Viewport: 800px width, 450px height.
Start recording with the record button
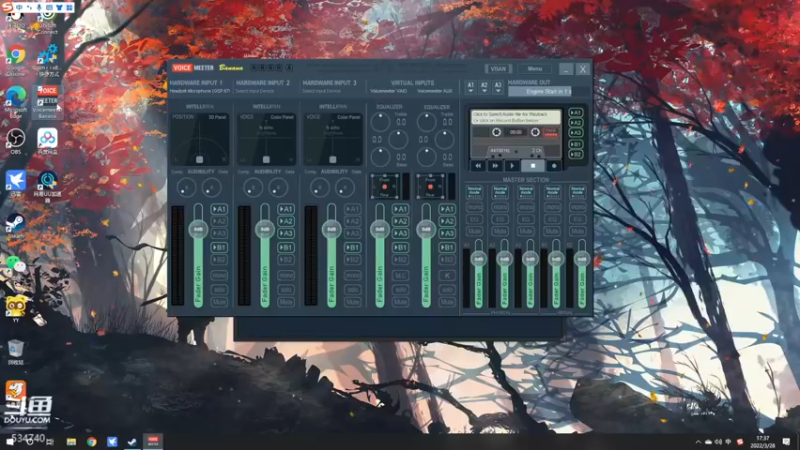coord(554,166)
